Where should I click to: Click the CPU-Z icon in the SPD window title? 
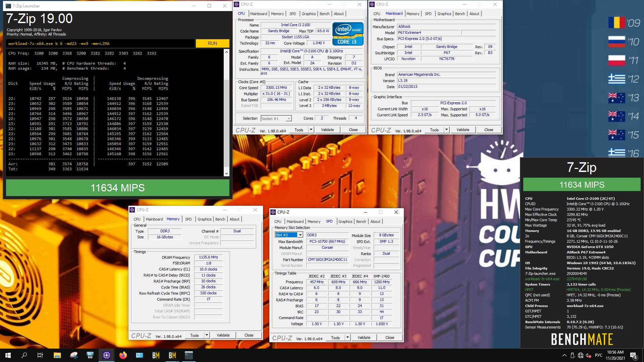click(x=273, y=212)
